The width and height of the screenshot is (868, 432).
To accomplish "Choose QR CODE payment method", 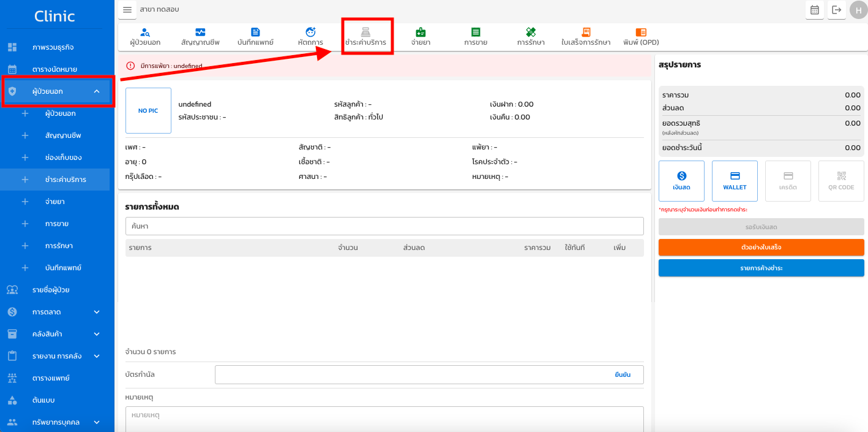I will click(841, 181).
